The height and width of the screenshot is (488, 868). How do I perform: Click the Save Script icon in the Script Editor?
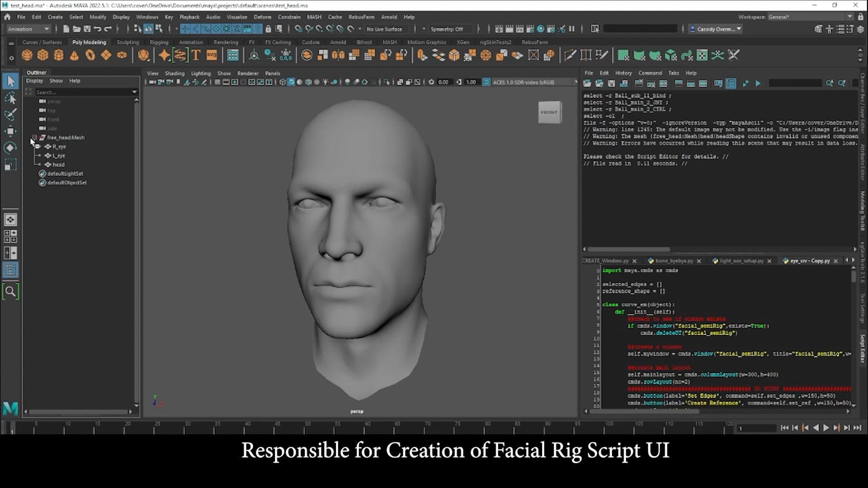point(612,83)
